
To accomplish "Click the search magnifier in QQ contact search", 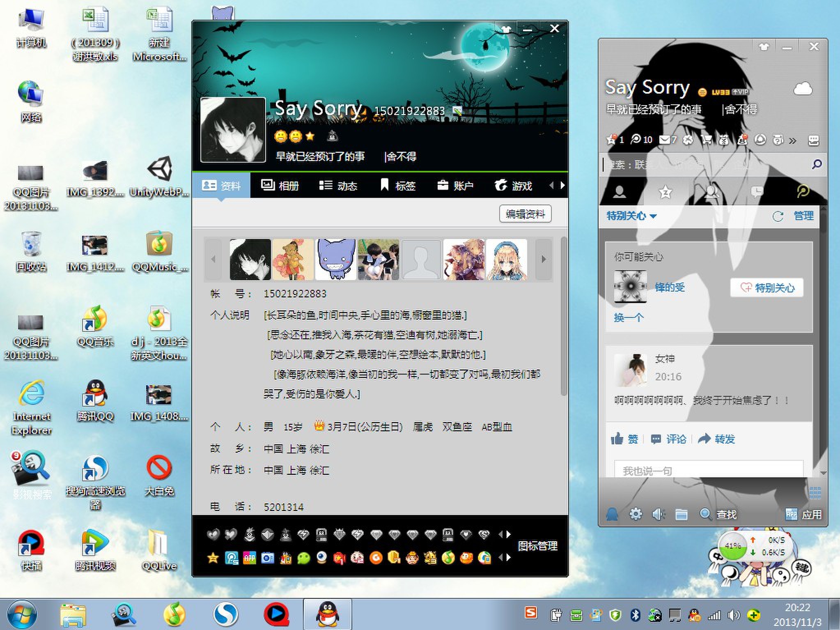I will 817,164.
